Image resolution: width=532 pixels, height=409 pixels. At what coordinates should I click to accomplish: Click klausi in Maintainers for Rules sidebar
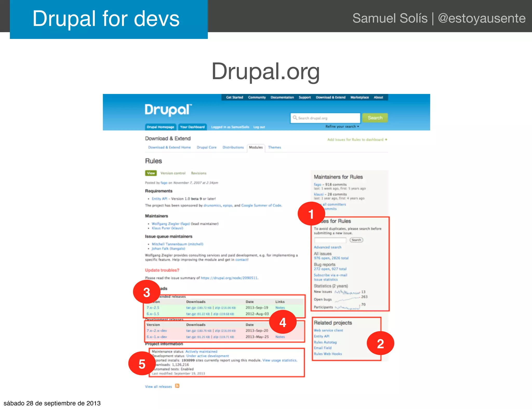(318, 194)
